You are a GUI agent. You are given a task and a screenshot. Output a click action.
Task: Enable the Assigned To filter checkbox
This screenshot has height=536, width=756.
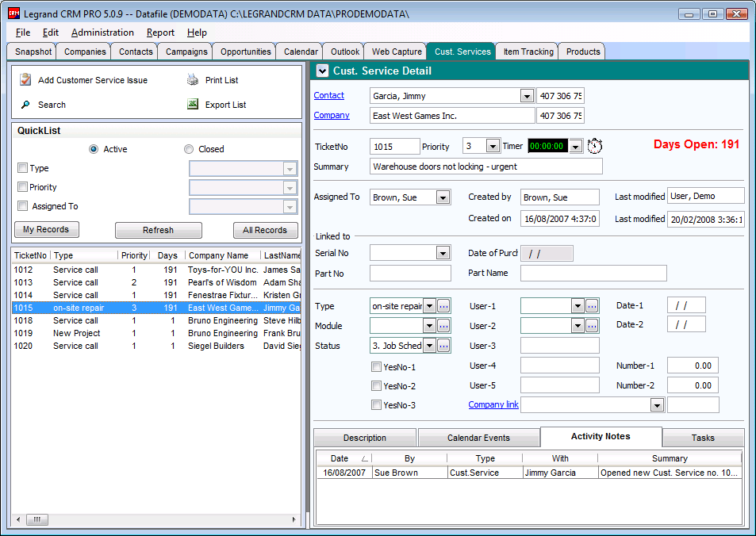click(x=22, y=206)
